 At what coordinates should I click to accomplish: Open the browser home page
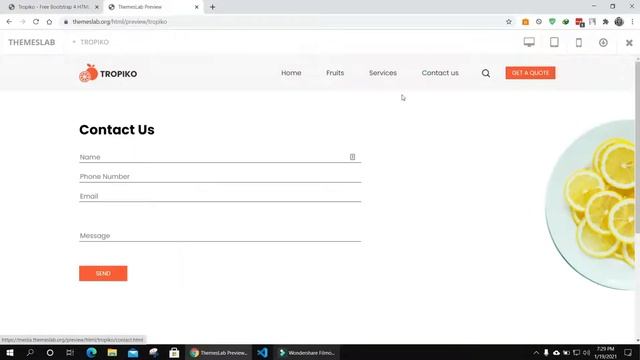[49, 22]
